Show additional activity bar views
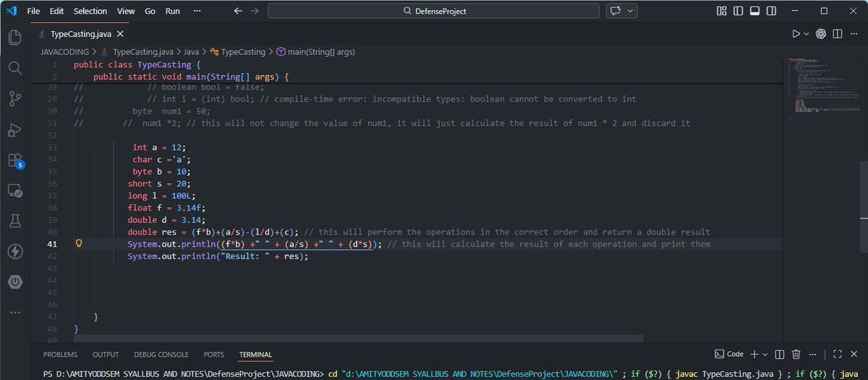The width and height of the screenshot is (868, 380). [14, 312]
